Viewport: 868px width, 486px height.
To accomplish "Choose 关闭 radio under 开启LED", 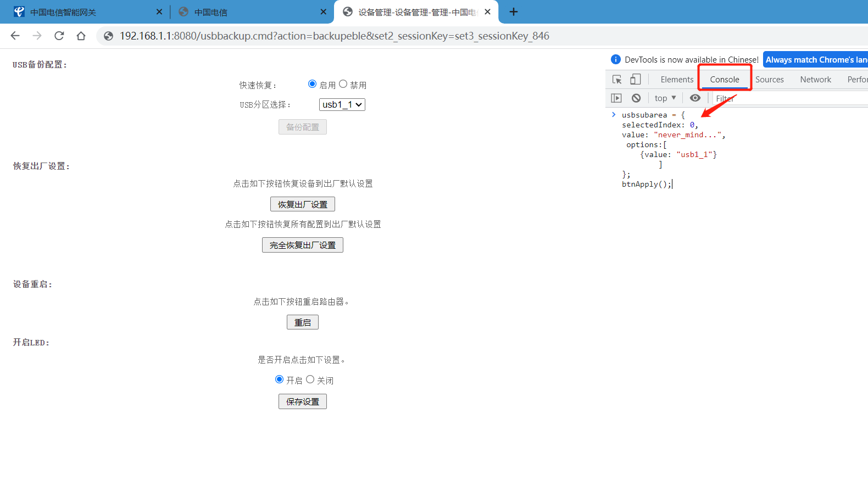I will coord(310,379).
